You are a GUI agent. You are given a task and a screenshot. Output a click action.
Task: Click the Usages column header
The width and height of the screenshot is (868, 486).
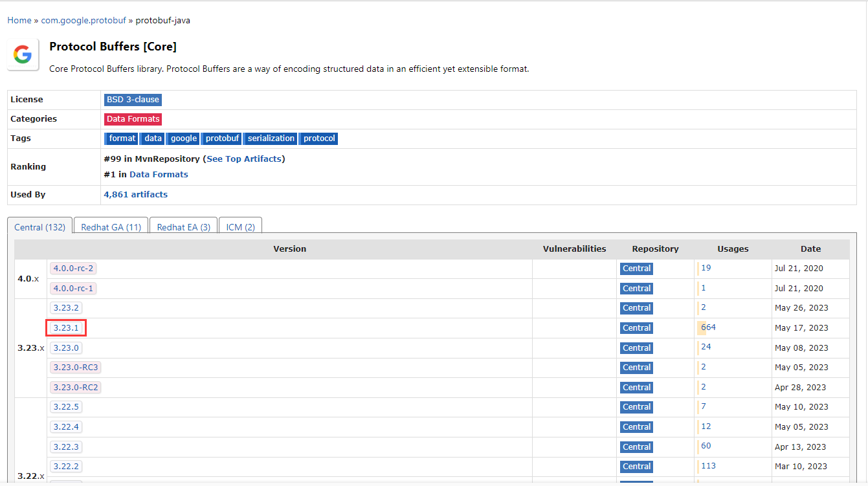[733, 249]
